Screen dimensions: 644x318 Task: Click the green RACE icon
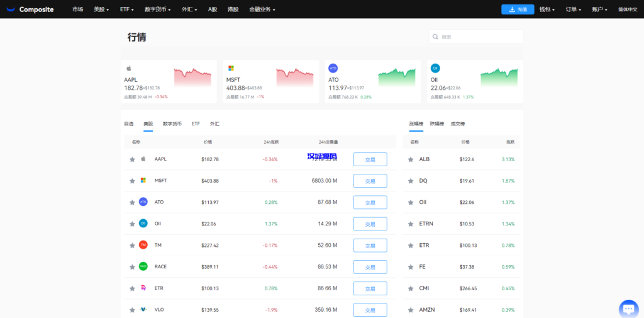point(143,266)
